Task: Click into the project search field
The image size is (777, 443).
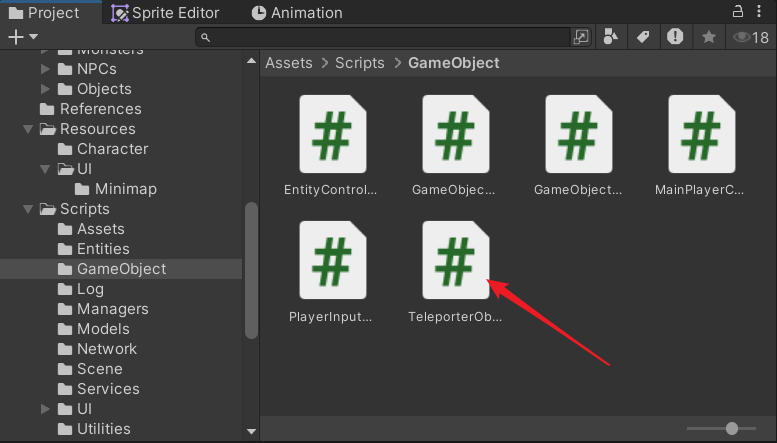Action: pos(390,37)
